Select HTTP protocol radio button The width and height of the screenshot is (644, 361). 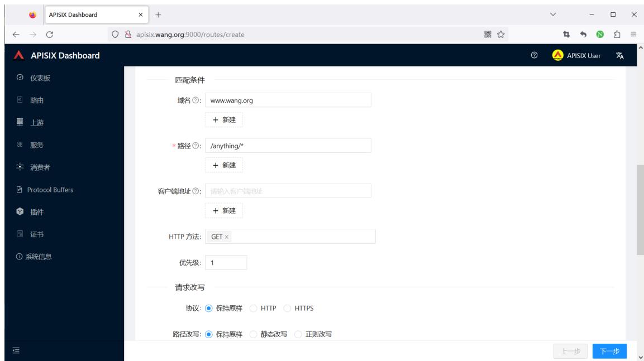(x=254, y=308)
